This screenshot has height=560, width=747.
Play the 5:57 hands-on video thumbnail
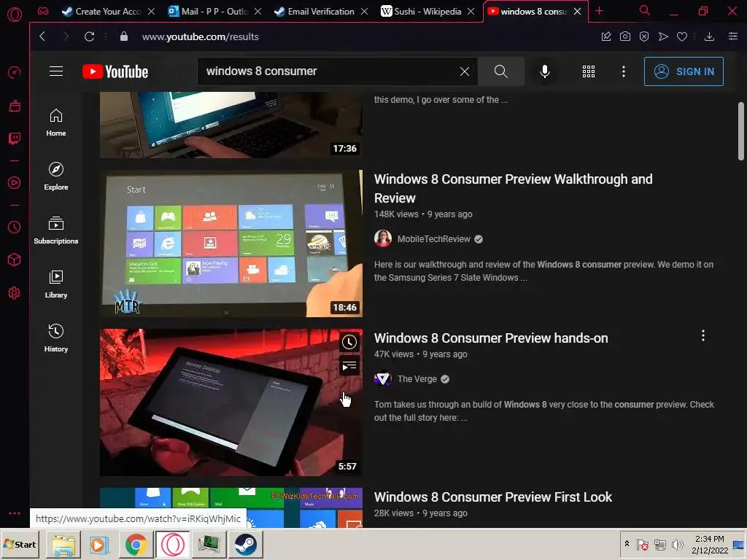tap(231, 402)
